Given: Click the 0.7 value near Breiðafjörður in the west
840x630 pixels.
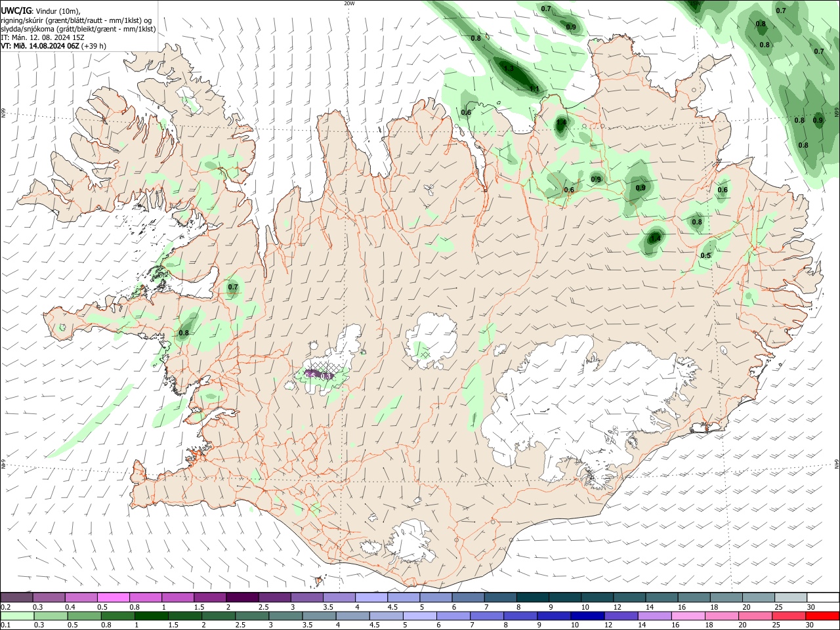Looking at the screenshot, I should tap(233, 287).
